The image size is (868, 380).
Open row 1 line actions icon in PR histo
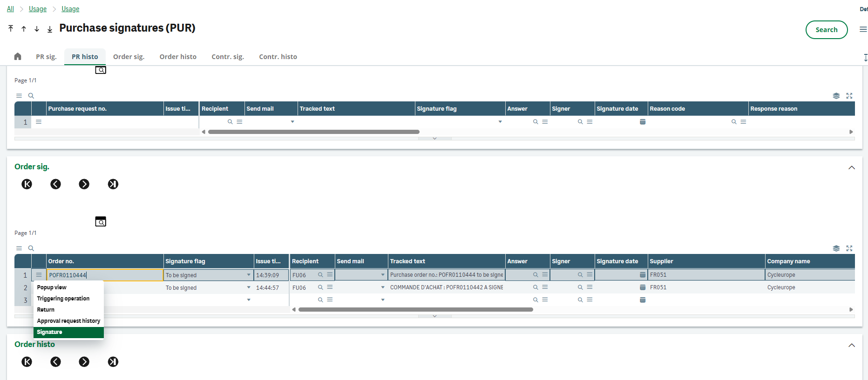click(x=39, y=122)
